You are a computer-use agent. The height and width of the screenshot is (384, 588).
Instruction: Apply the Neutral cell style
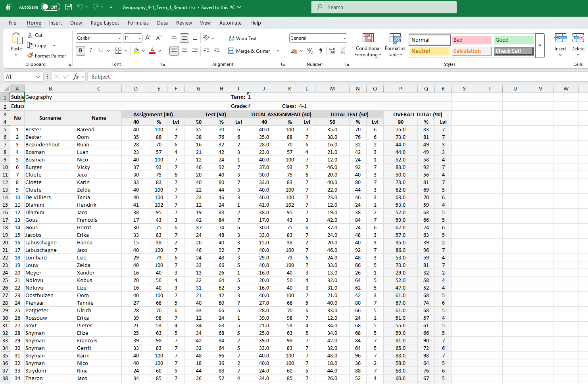(429, 51)
